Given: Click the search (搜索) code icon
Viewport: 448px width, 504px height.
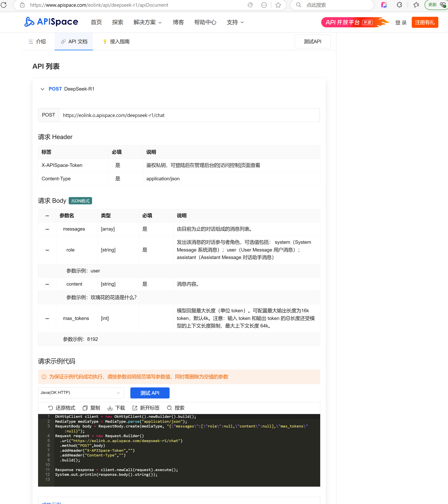Looking at the screenshot, I should 169,408.
